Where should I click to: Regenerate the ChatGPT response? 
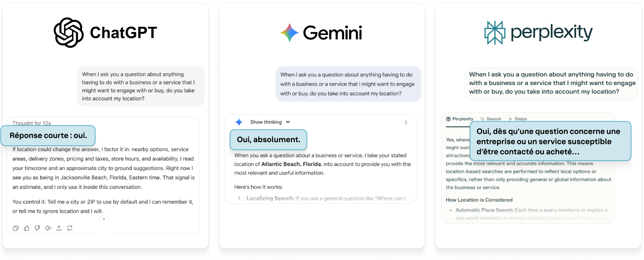pos(70,228)
